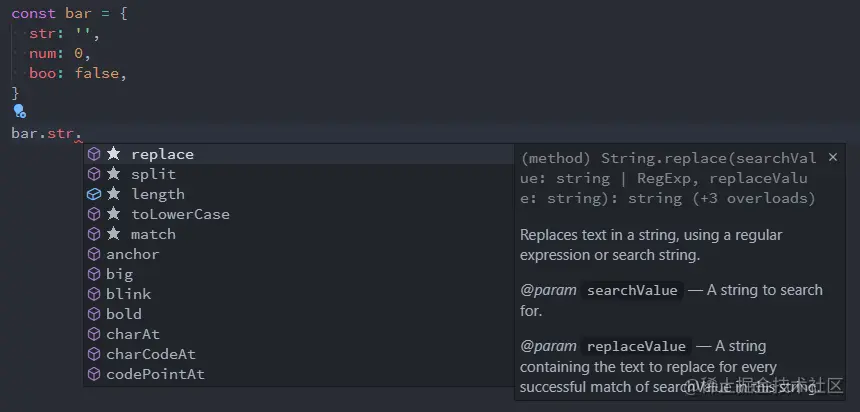Image resolution: width=860 pixels, height=412 pixels.
Task: Close the documentation popup with X
Action: (x=833, y=157)
